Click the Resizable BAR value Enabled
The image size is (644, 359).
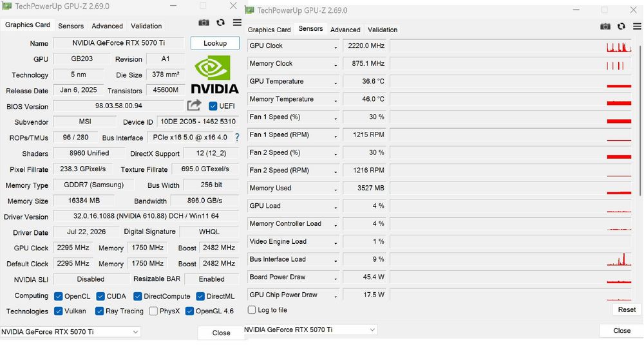click(x=211, y=279)
